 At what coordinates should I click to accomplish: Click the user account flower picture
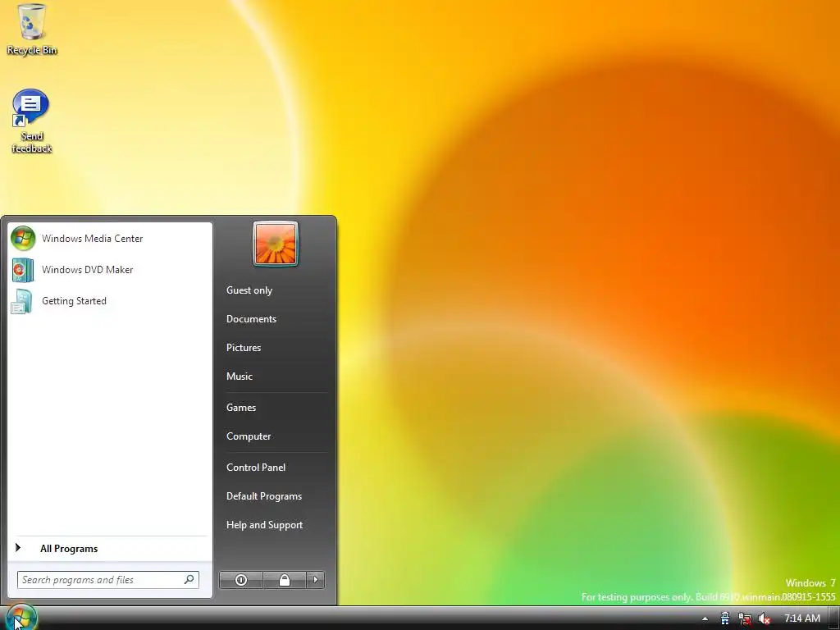click(276, 244)
